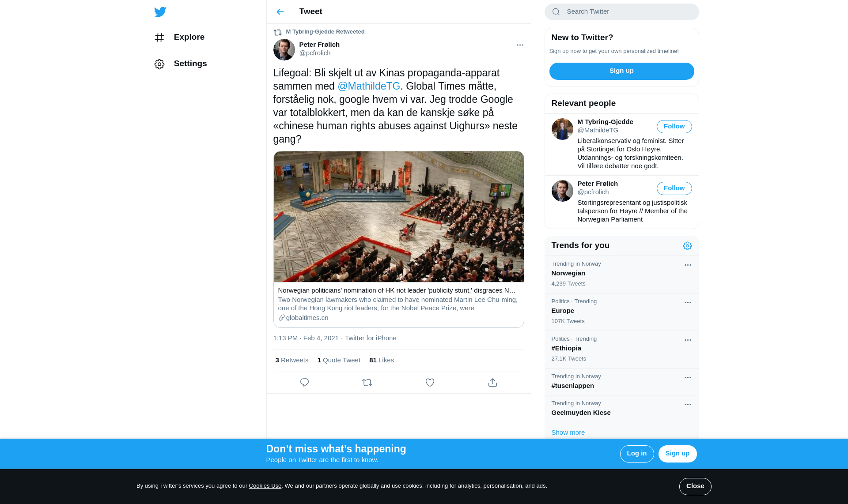
Task: Follow M Tybring-Gjedde
Action: click(x=674, y=127)
